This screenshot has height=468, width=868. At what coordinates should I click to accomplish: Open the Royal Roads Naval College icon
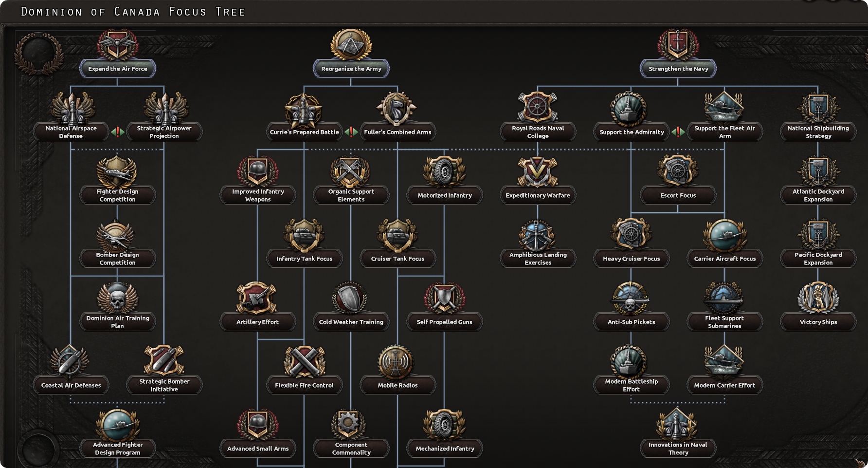click(x=538, y=107)
